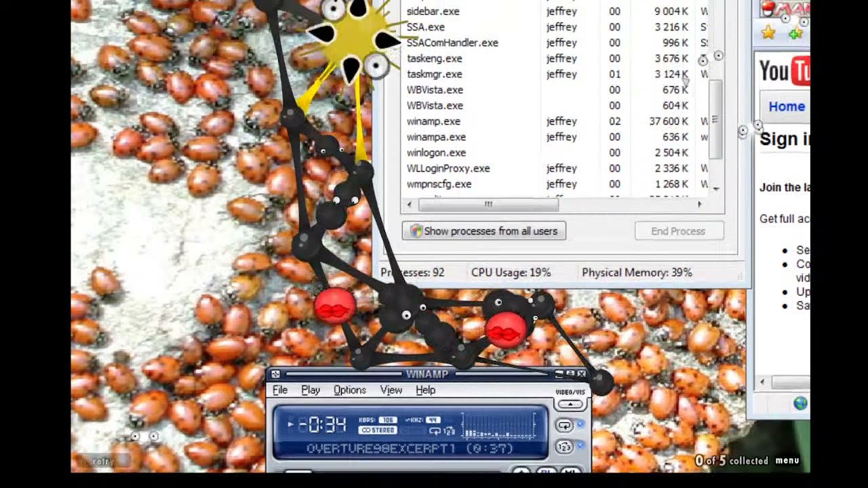The height and width of the screenshot is (488, 868).
Task: Click the horizontal scrollbar right arrow in Task Manager
Action: coord(701,204)
